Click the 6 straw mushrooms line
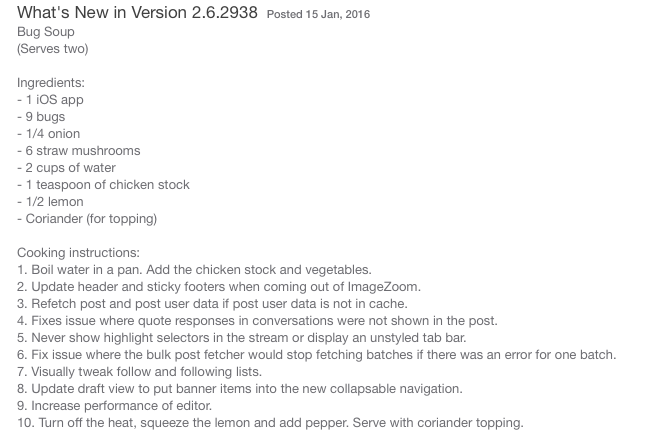 click(79, 151)
